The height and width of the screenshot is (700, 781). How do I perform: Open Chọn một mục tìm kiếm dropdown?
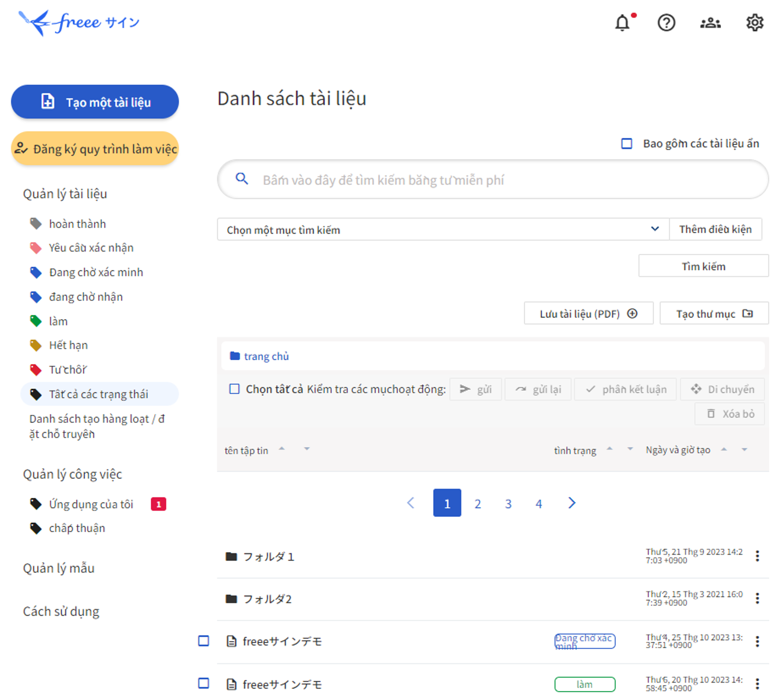point(443,229)
